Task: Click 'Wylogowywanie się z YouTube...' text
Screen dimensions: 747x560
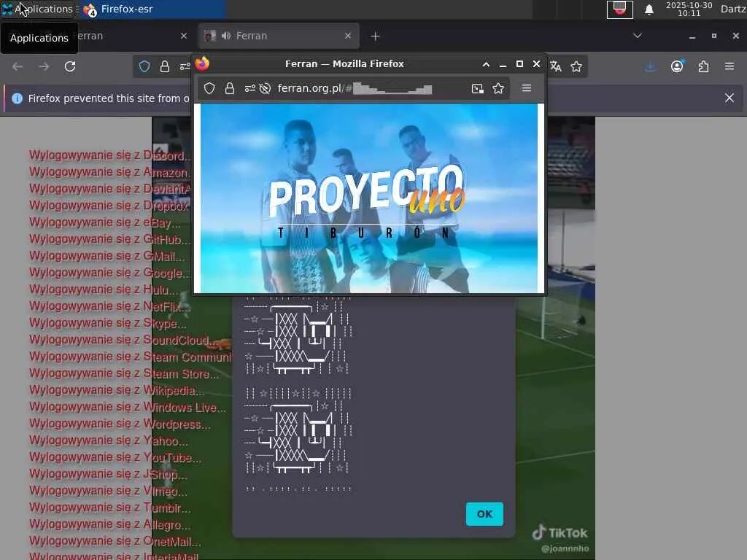Action: pos(115,458)
